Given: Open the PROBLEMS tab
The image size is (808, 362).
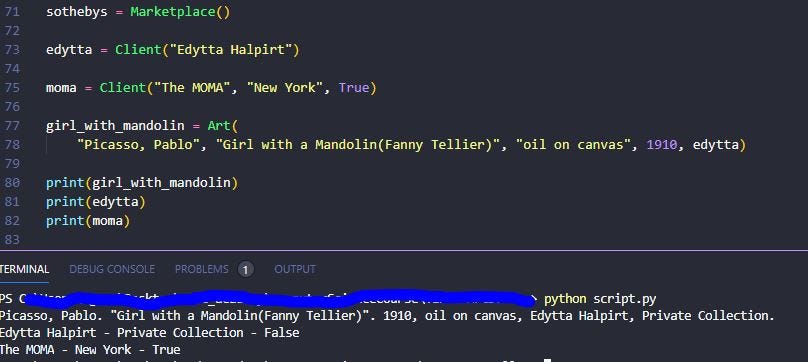Looking at the screenshot, I should click(201, 269).
